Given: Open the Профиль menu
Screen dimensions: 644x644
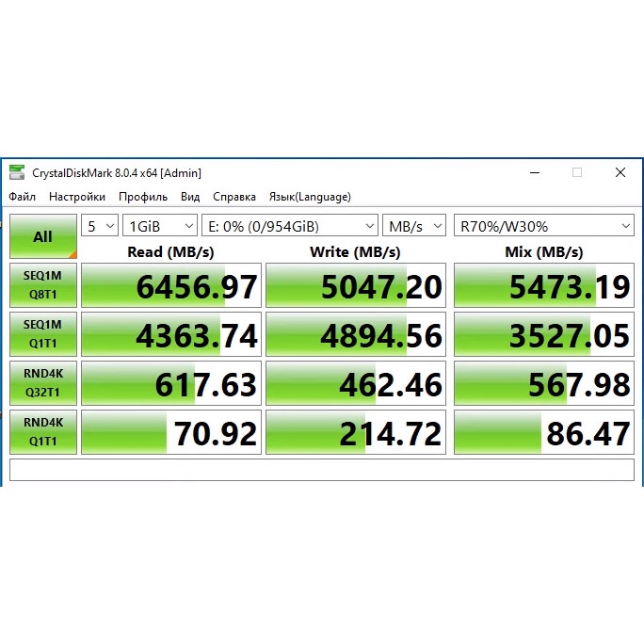Looking at the screenshot, I should click(x=143, y=197).
